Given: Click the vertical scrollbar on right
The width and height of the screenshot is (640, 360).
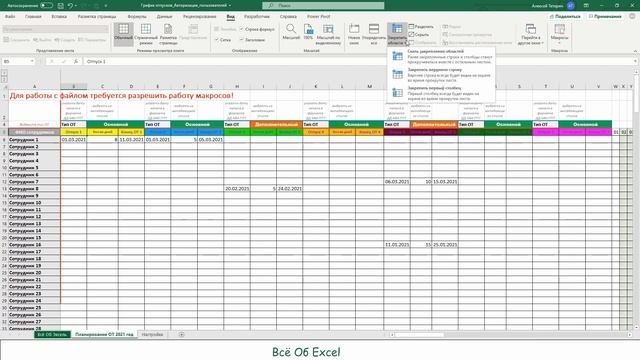Looking at the screenshot, I should 636,200.
